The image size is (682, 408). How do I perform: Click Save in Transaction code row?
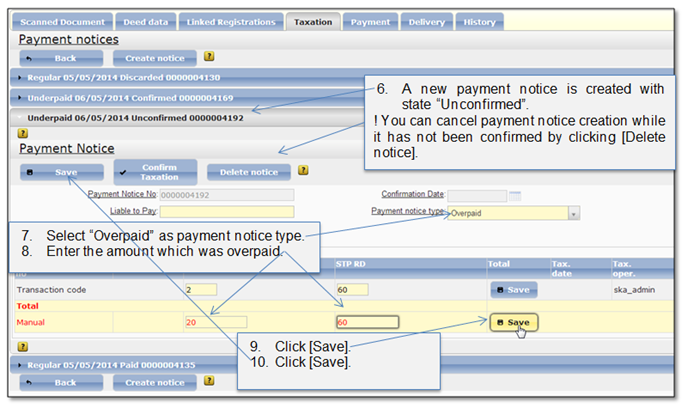(514, 290)
